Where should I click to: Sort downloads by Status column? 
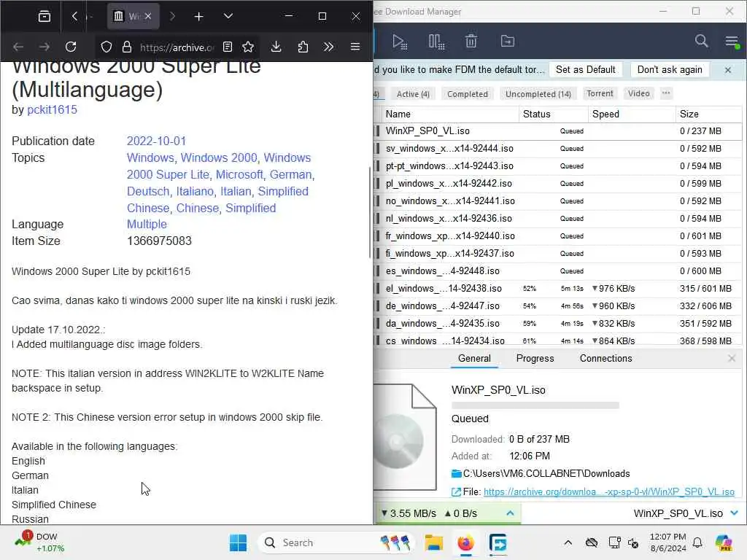click(554, 114)
